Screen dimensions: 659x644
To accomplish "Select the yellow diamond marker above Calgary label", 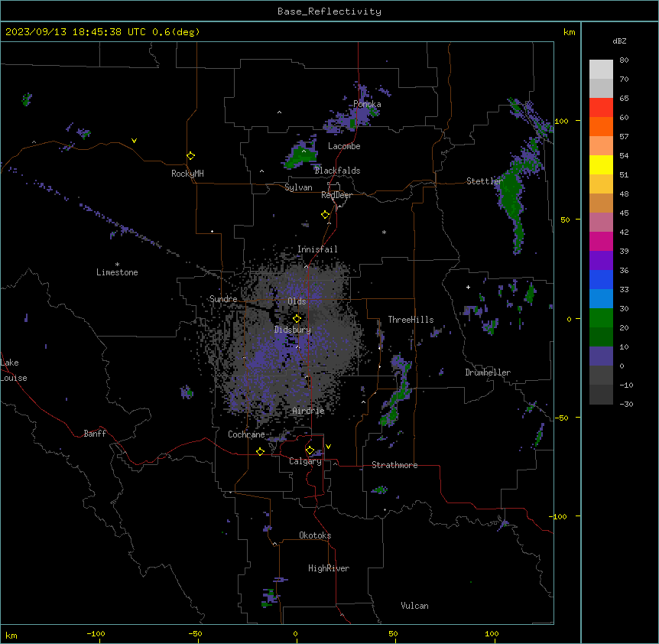I will (x=310, y=450).
